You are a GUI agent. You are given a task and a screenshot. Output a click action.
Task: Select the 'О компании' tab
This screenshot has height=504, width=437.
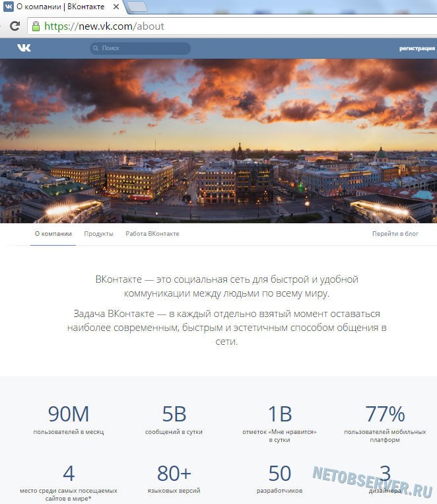click(x=53, y=234)
